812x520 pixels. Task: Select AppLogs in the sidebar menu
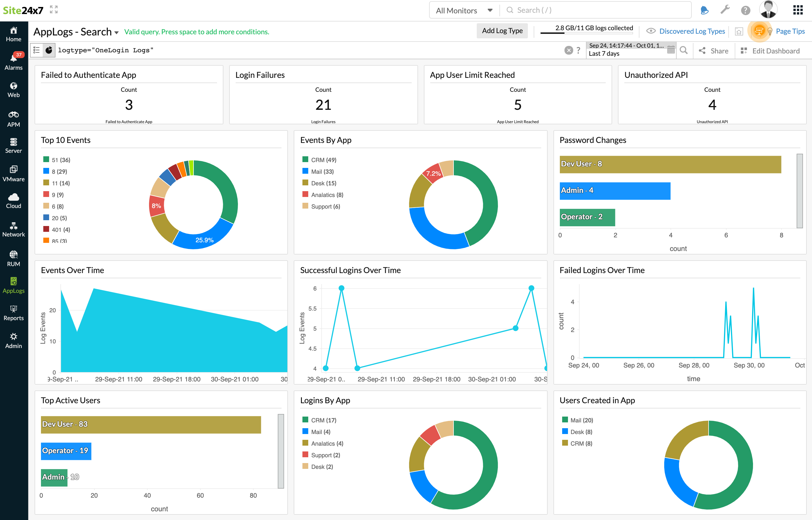click(13, 285)
